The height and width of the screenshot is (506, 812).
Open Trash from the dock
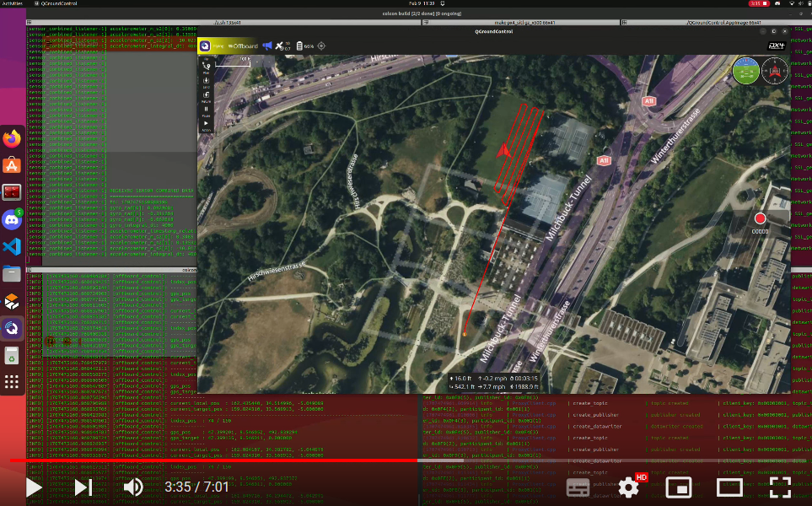12,355
